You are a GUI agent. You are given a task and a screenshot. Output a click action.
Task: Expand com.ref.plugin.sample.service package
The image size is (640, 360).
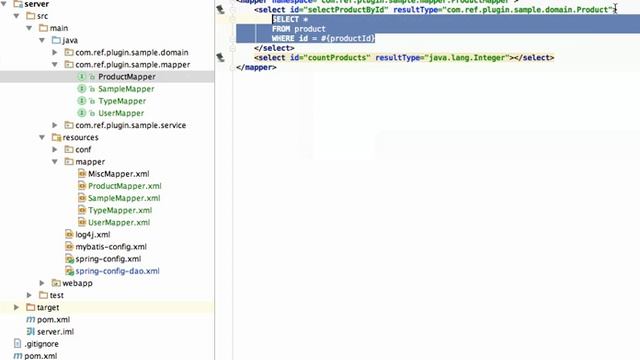(x=55, y=125)
